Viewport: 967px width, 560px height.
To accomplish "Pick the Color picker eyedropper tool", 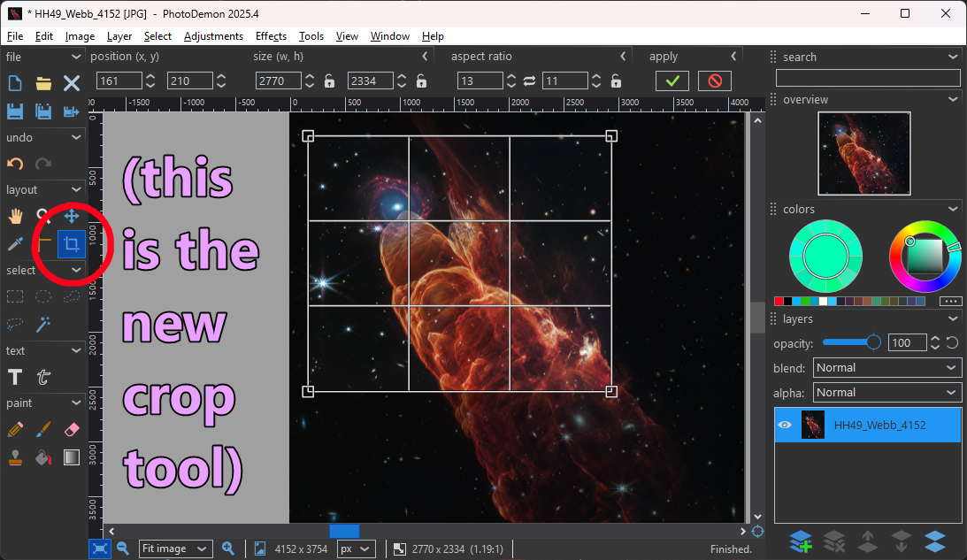I will click(x=15, y=243).
